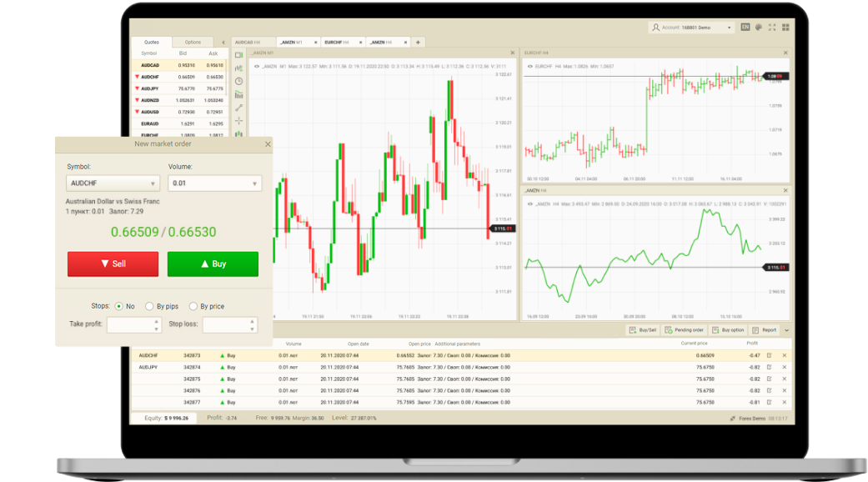Select the 'No' stops radio button
868x482 pixels.
119,306
